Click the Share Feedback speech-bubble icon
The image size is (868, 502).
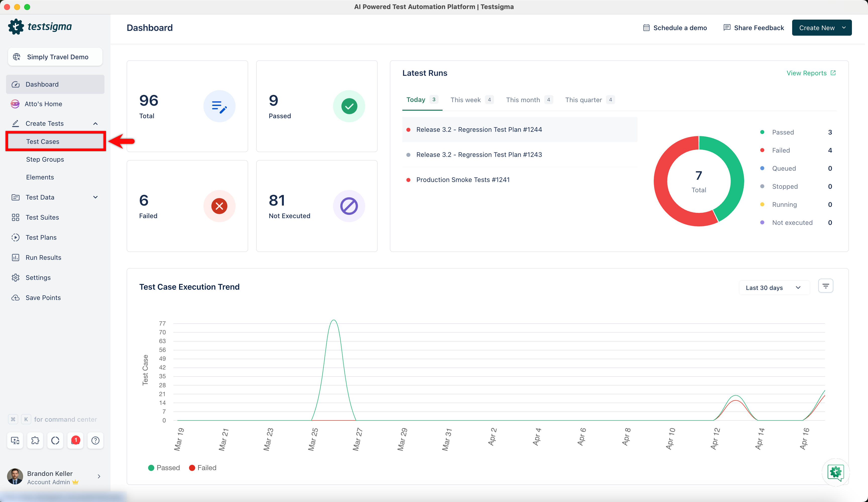pos(727,28)
